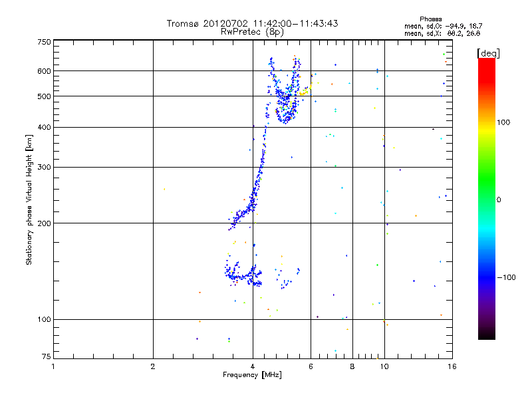Click the y-axis tick label '500'
Image resolution: width=532 pixels, height=399 pixels.
45,96
